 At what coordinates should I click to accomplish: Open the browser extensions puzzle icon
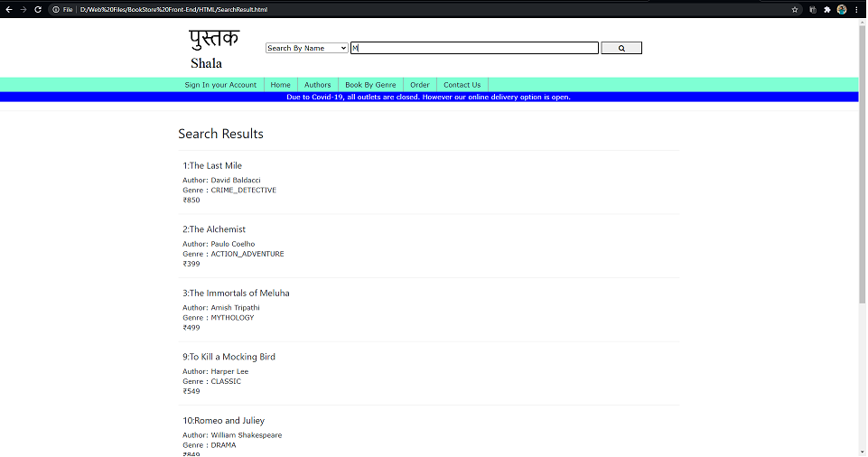pyautogui.click(x=827, y=9)
